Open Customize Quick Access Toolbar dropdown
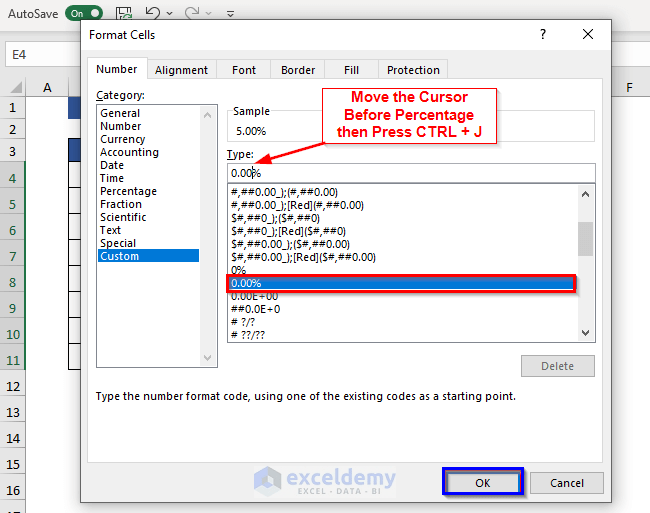The width and height of the screenshot is (650, 513). click(x=230, y=14)
